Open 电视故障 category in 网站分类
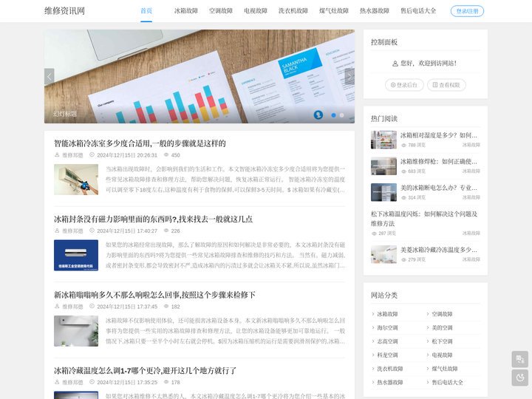The width and height of the screenshot is (532, 399). (442, 355)
